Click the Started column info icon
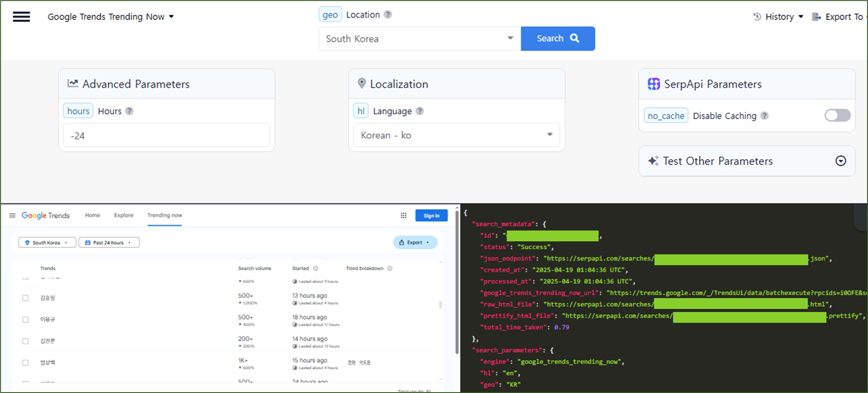The width and height of the screenshot is (868, 393). click(316, 269)
